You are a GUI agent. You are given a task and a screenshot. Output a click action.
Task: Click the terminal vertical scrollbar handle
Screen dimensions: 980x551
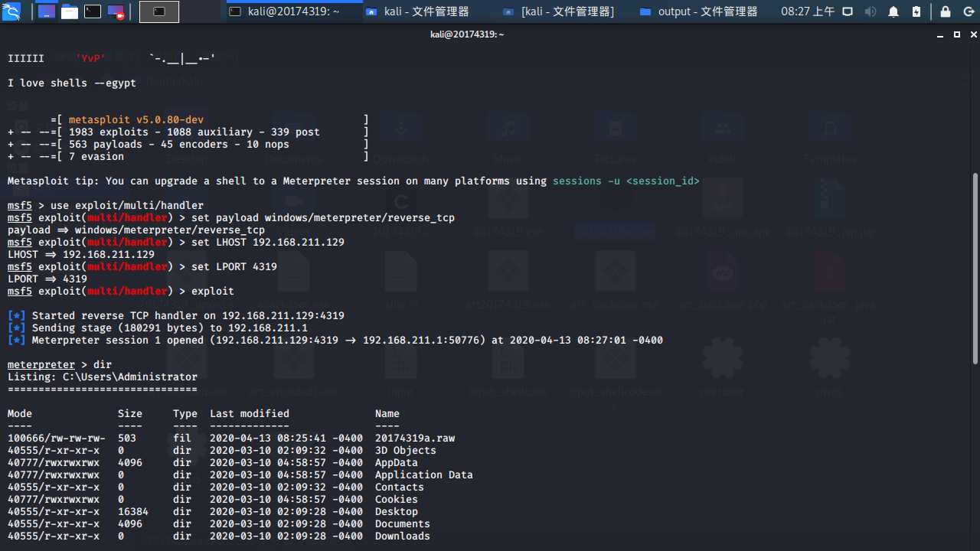point(975,268)
